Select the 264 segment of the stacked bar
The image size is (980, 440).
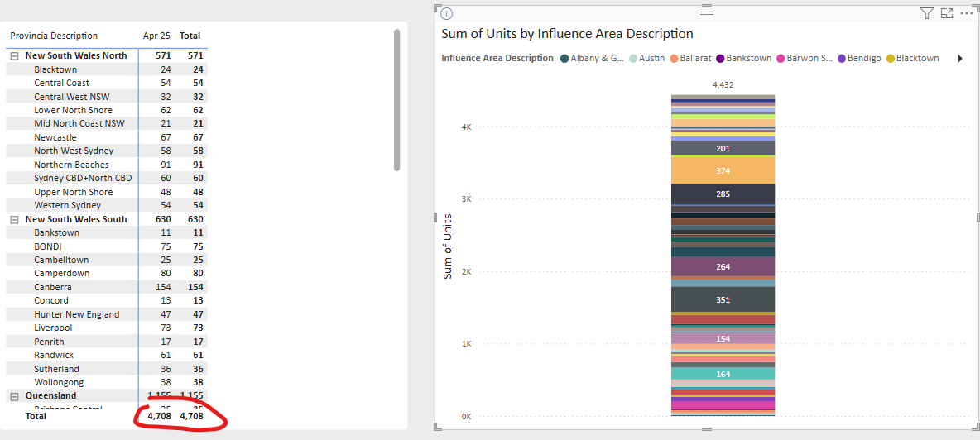723,266
